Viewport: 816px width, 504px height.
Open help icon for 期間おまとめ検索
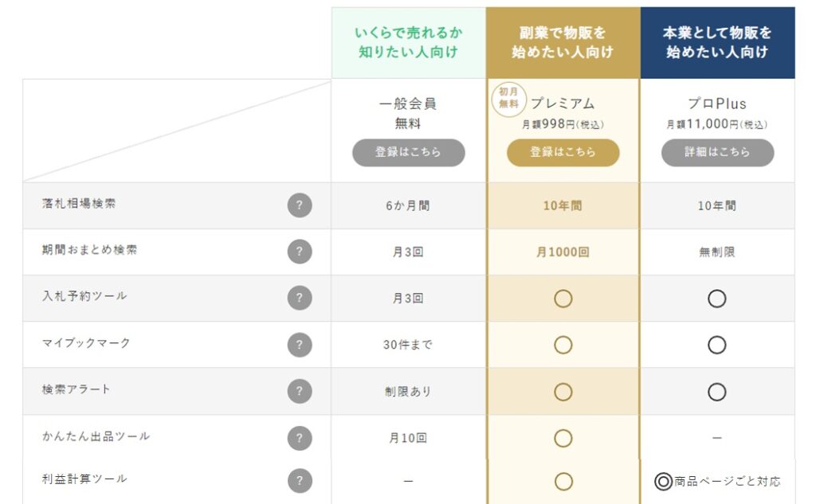point(300,252)
